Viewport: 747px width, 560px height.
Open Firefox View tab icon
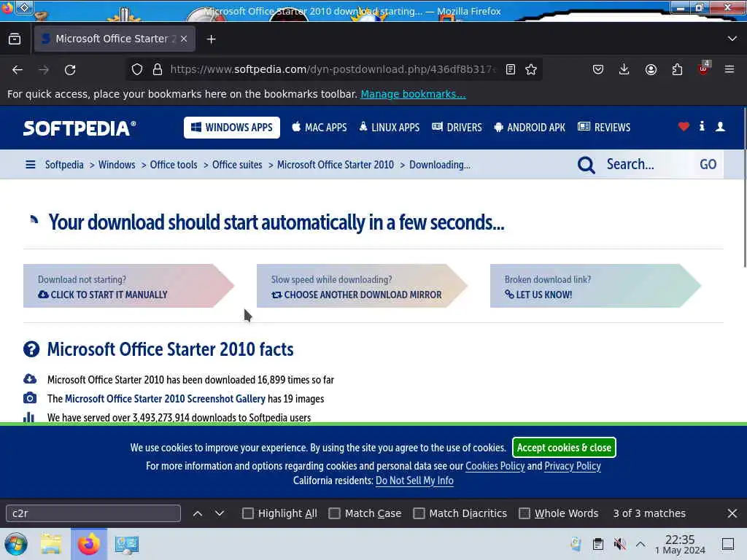click(15, 39)
